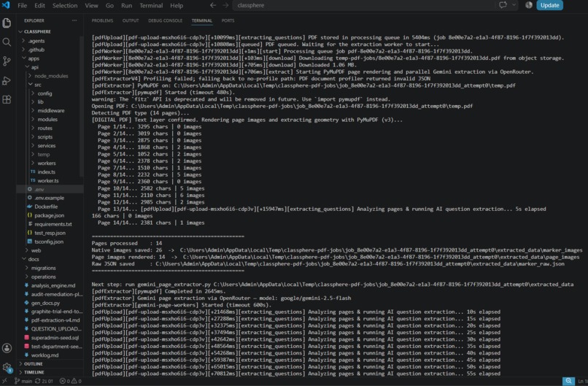
Task: Switch to the OUTPUT panel tab
Action: coord(131,20)
